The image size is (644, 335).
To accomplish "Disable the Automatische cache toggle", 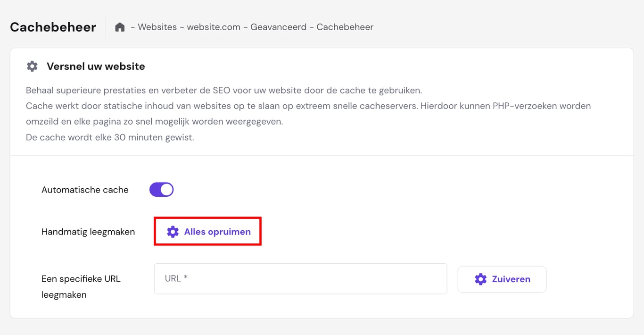I will click(x=161, y=189).
